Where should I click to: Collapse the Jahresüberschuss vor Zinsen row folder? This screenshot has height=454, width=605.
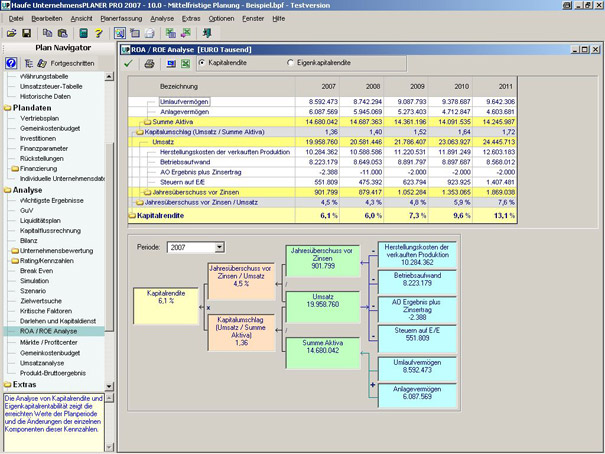pyautogui.click(x=147, y=192)
